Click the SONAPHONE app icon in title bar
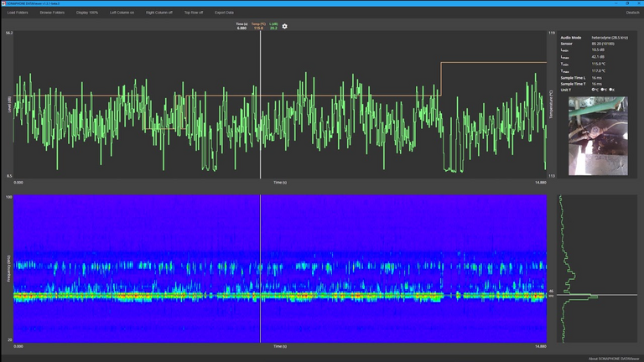Screen dimensions: 644x362 pos(3,3)
